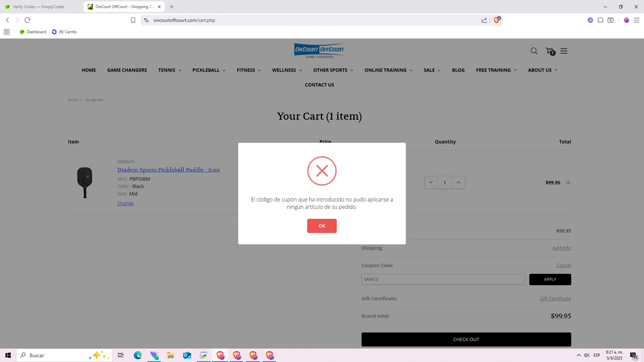Click the paddle product thumbnail

click(85, 182)
